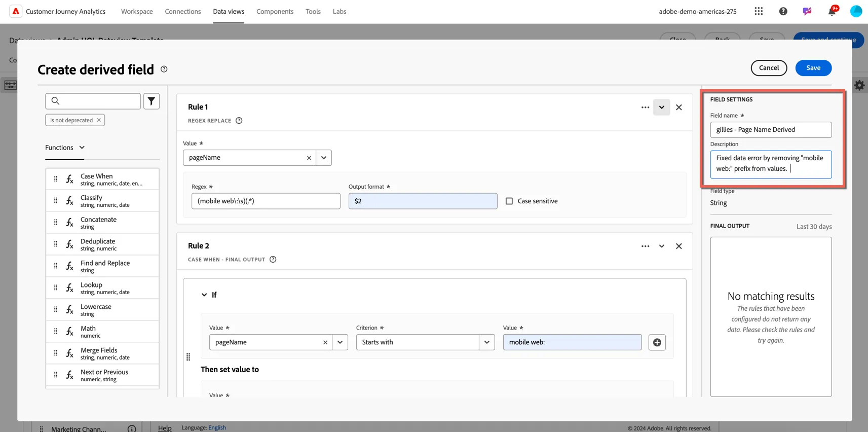Click the Output format input field

coord(423,201)
